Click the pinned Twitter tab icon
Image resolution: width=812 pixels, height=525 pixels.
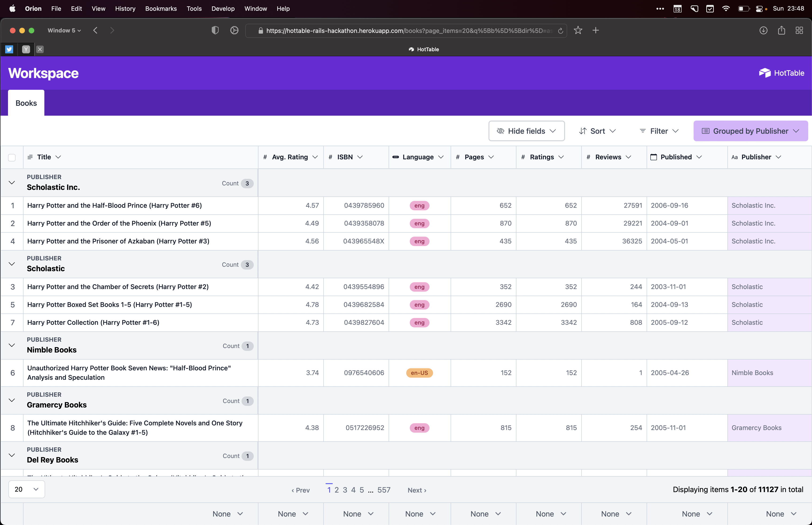click(9, 49)
